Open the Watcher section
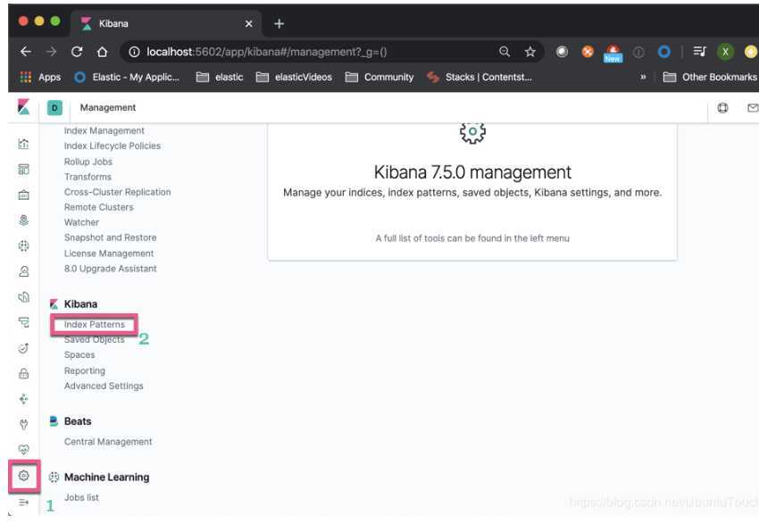Screen dimensions: 759x532 point(81,222)
